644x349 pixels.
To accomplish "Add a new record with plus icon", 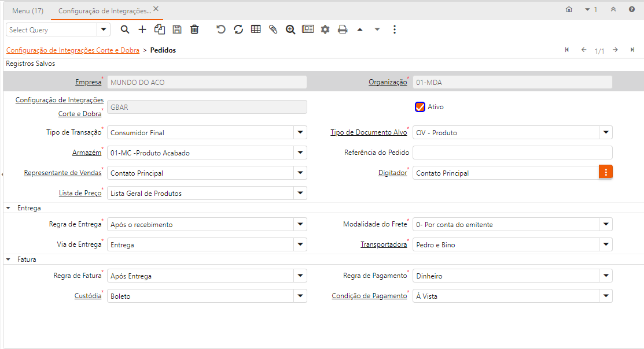I will [142, 29].
